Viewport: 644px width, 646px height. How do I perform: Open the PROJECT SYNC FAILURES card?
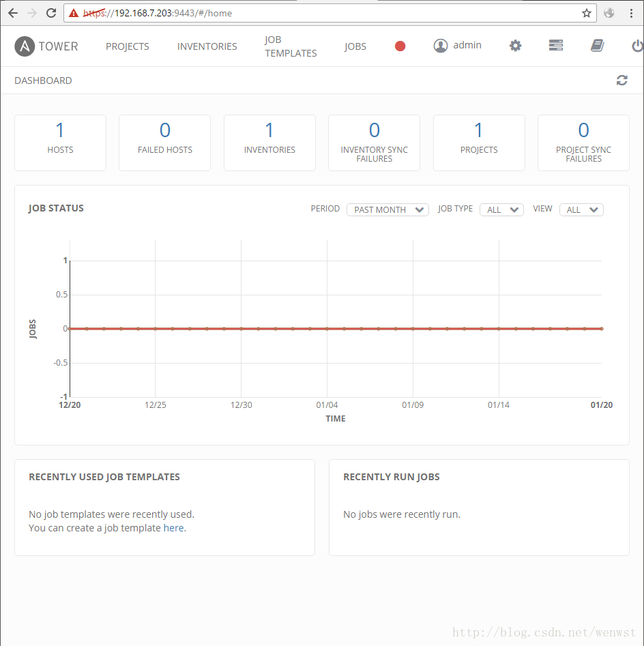[583, 143]
